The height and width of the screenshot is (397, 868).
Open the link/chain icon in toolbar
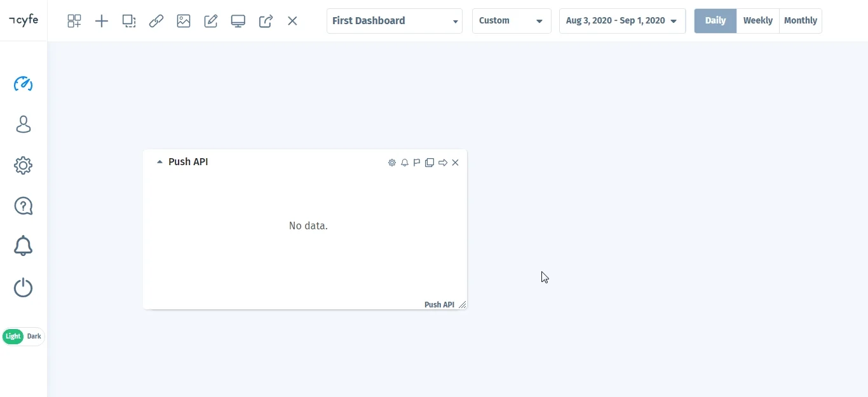coord(156,21)
